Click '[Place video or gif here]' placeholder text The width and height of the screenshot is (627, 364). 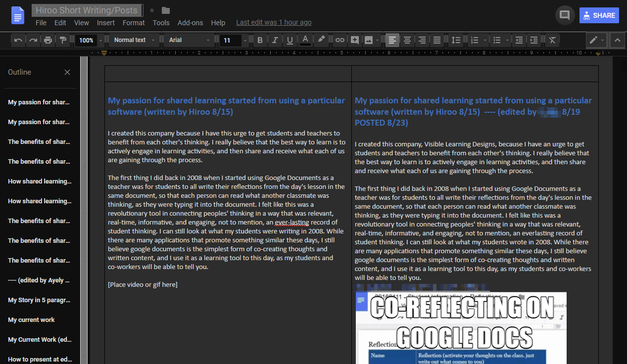tap(143, 285)
